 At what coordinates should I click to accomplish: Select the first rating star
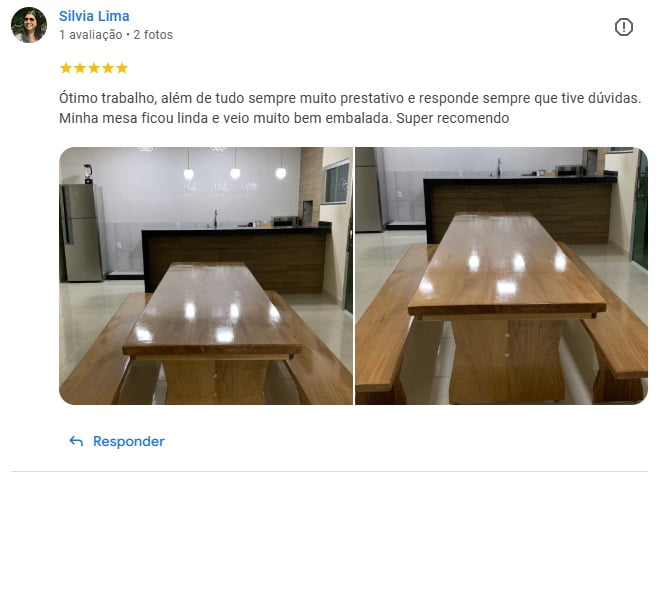[66, 68]
